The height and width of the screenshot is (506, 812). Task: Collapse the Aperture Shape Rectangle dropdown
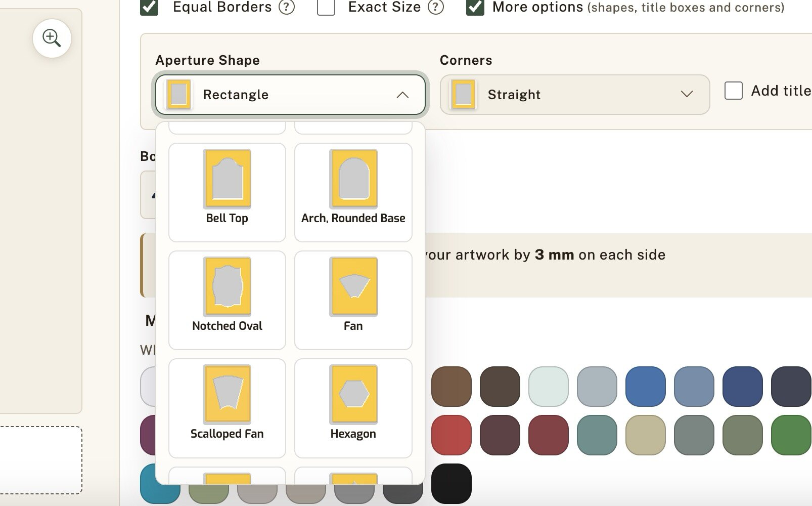pos(290,95)
